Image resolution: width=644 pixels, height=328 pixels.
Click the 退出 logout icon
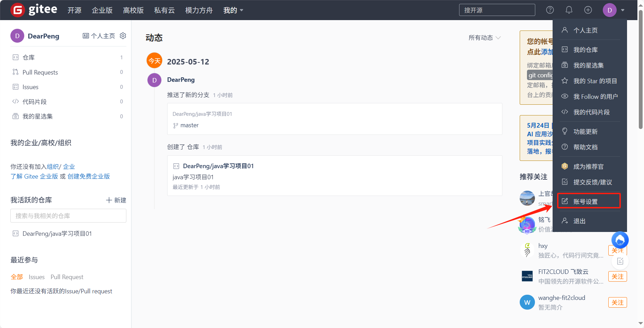(x=565, y=221)
